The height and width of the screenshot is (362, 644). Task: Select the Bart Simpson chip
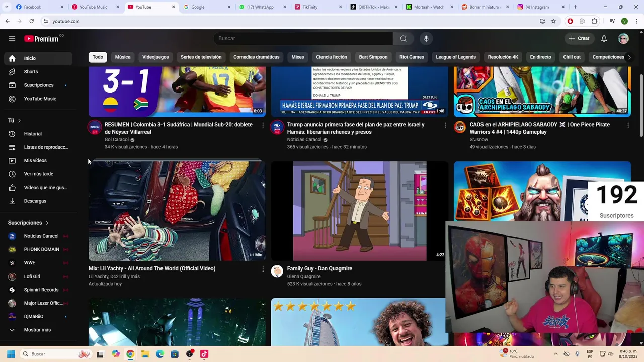[x=373, y=57]
